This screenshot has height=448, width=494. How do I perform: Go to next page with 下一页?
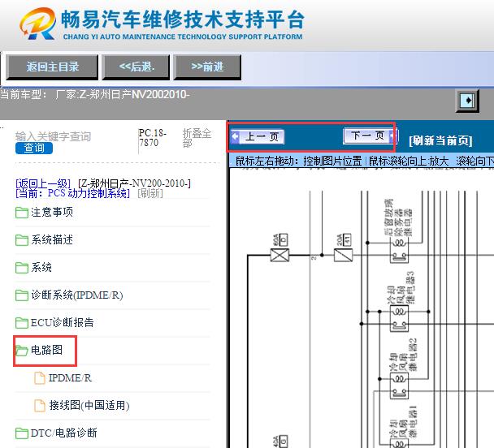point(370,136)
